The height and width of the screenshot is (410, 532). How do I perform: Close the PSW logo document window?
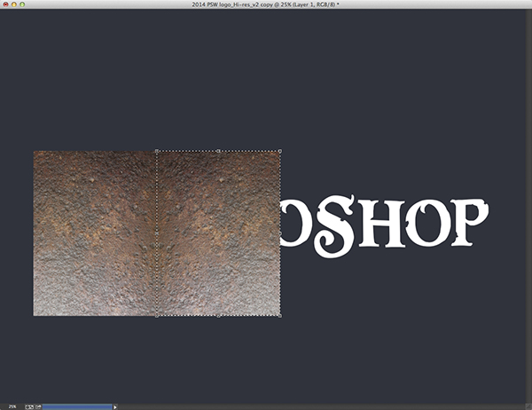(x=7, y=5)
